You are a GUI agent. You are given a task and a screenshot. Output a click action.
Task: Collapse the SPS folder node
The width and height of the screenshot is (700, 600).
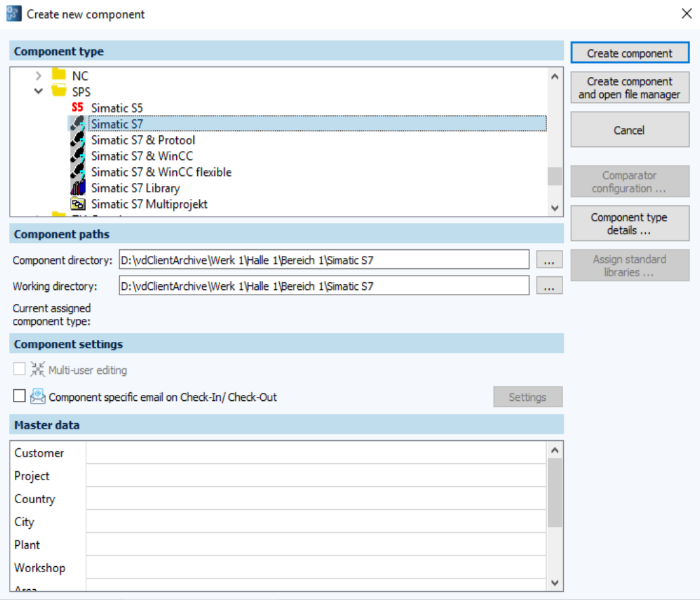pos(39,91)
